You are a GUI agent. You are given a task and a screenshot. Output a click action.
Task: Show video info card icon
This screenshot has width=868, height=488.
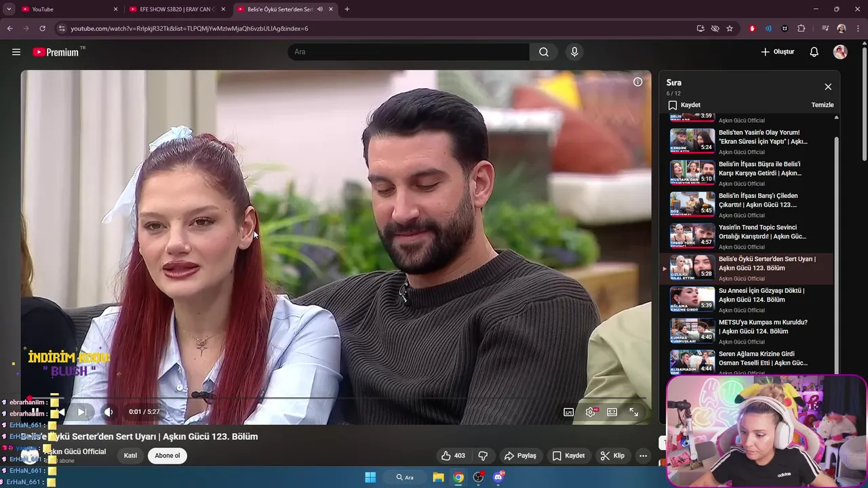(x=637, y=82)
